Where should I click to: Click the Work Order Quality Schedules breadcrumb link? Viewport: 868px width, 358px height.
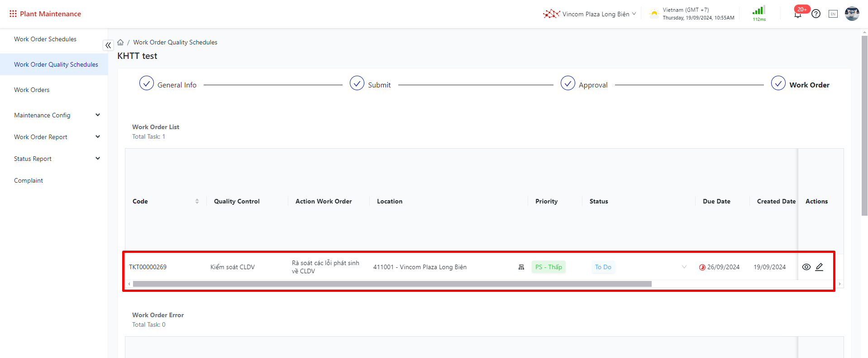pos(175,42)
